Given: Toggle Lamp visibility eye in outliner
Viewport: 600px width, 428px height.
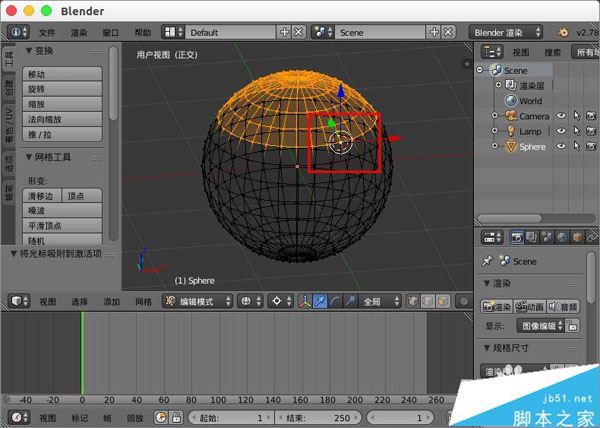Looking at the screenshot, I should (561, 131).
